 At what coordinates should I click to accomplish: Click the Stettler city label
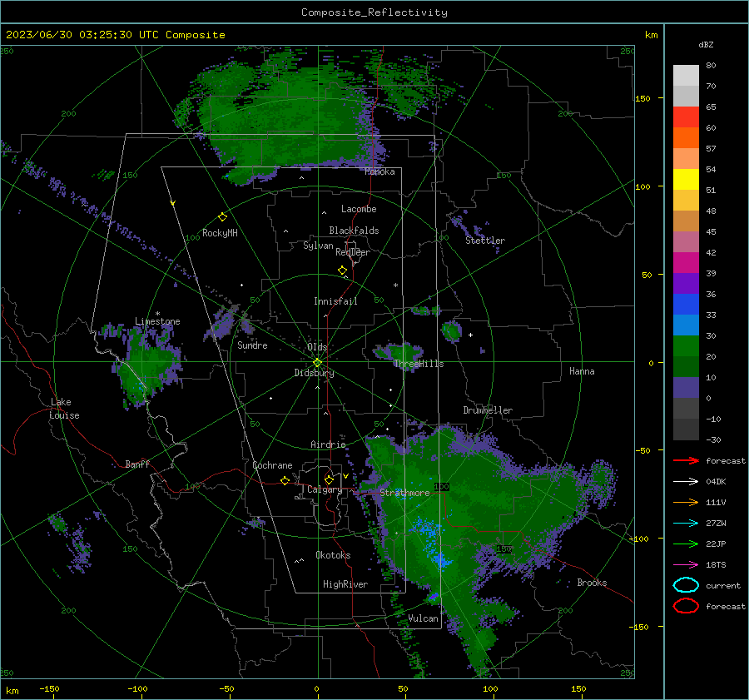(x=485, y=241)
